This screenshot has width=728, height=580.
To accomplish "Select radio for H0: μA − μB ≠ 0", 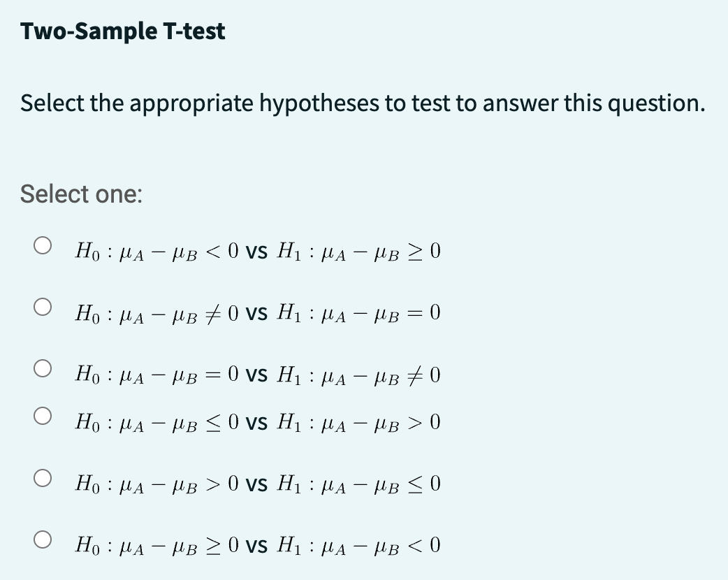I will point(42,307).
